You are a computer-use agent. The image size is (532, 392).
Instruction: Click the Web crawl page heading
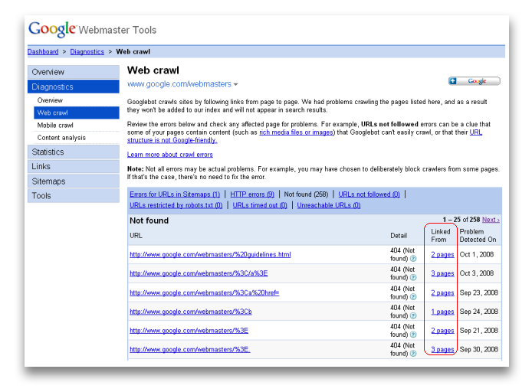(153, 70)
